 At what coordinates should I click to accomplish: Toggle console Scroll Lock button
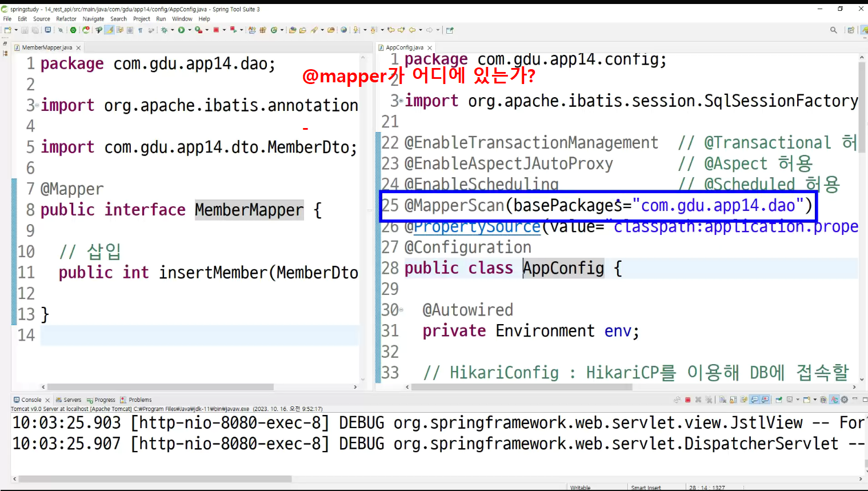(x=733, y=400)
